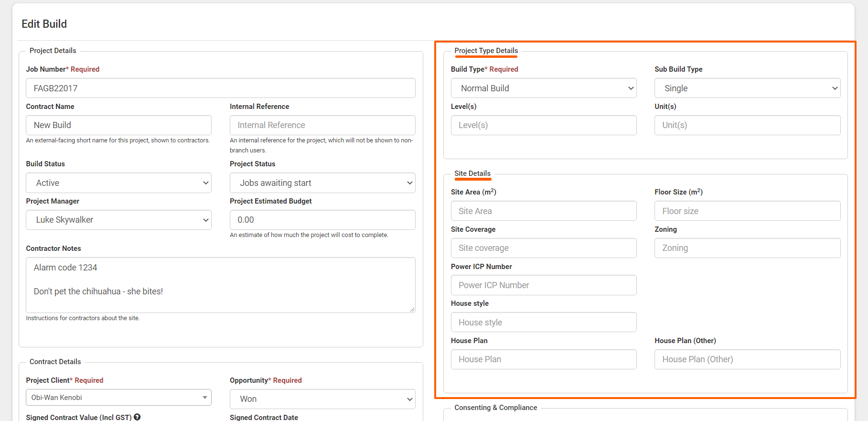Click the Signed Contract Value help icon
The height and width of the screenshot is (421, 868).
click(137, 417)
